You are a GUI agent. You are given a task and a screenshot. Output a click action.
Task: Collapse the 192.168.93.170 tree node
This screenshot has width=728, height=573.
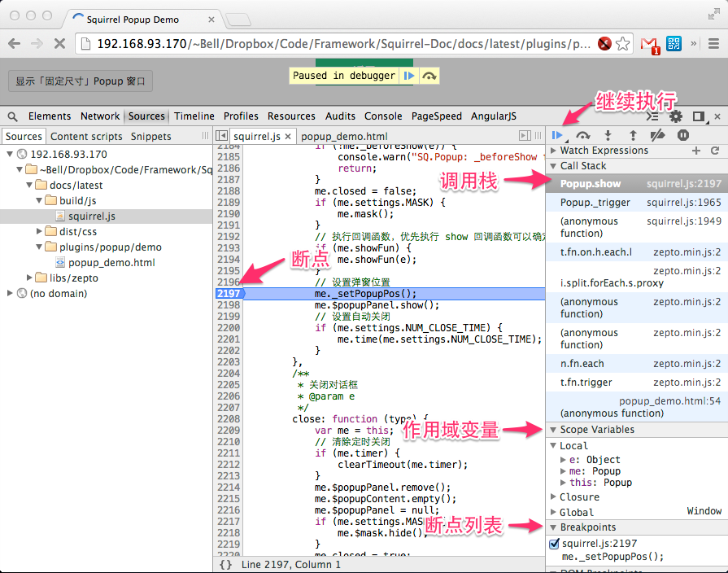pos(10,154)
